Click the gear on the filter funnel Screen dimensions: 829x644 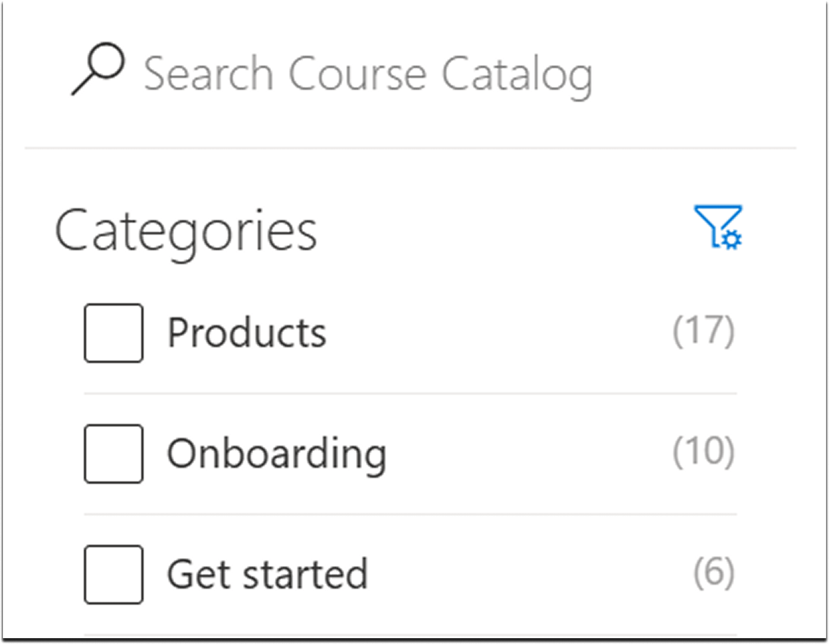point(732,240)
